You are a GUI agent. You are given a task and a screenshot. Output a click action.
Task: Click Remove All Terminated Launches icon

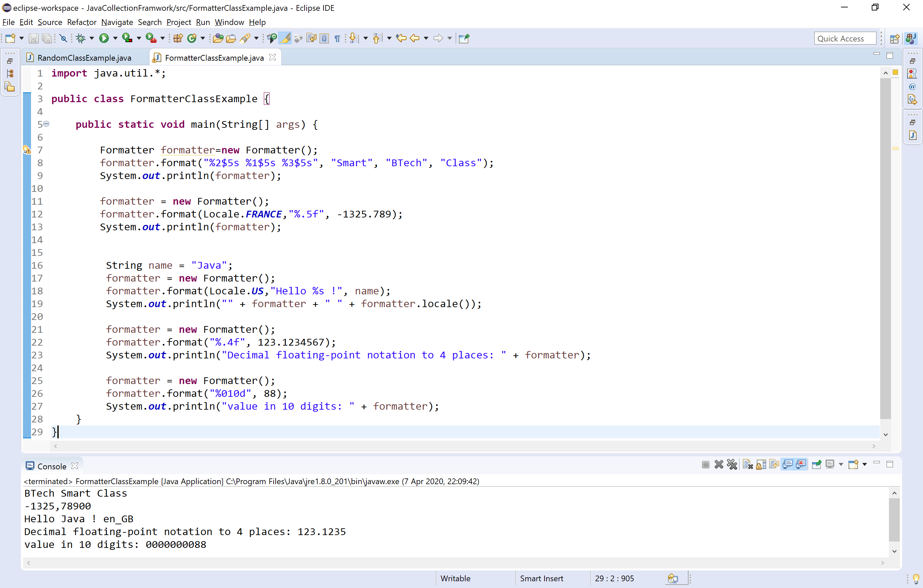732,465
